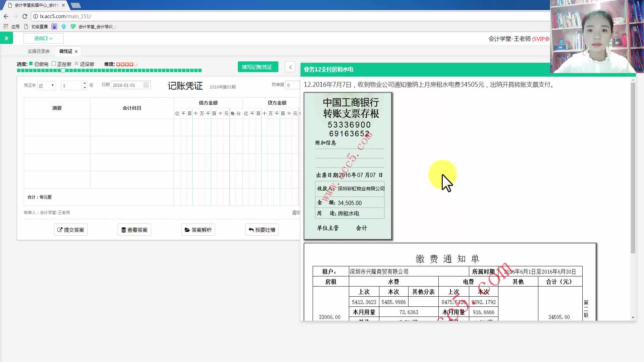Click the 还没做 legend square
Screen dimensions: 644x362
point(76,64)
